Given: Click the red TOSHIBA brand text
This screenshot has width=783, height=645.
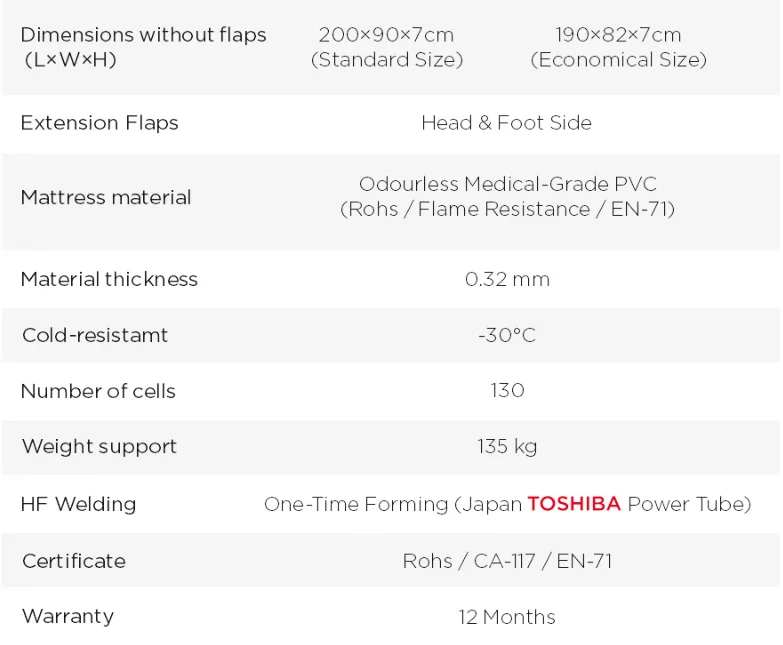Looking at the screenshot, I should click(574, 504).
